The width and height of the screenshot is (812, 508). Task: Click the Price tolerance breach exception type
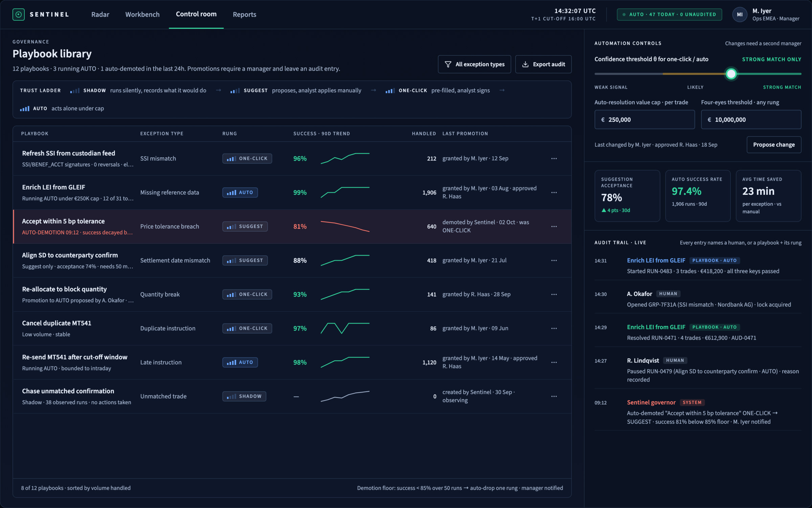170,227
